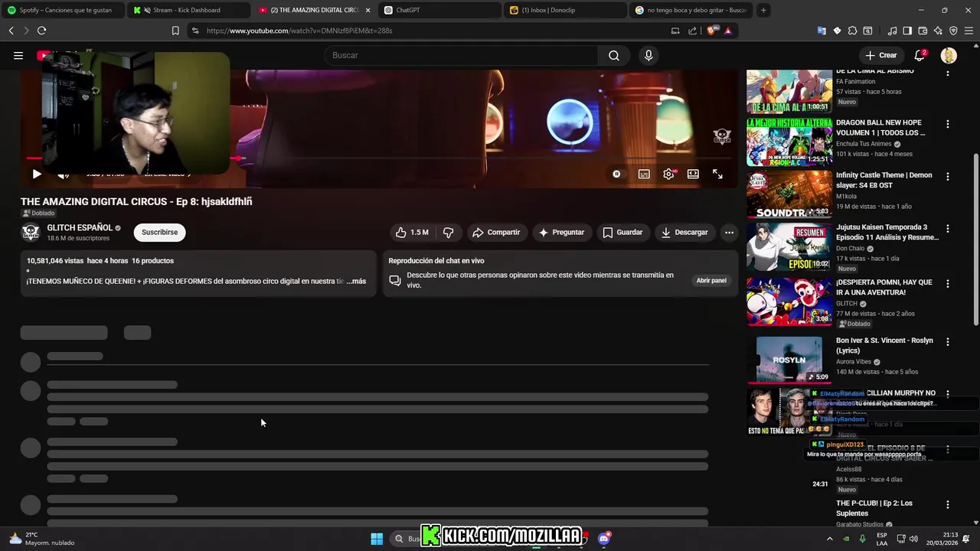Open the account avatar menu
980x551 pixels.
point(949,55)
